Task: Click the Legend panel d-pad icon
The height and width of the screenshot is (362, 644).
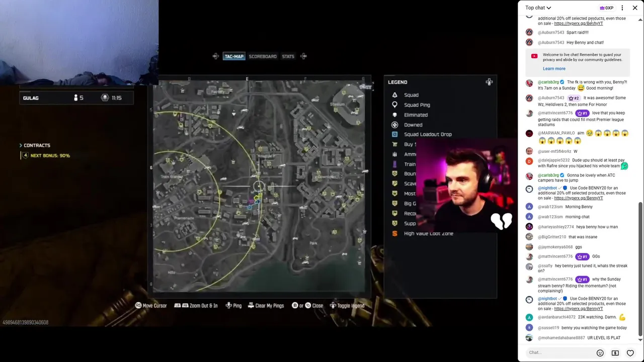Action: click(x=489, y=82)
